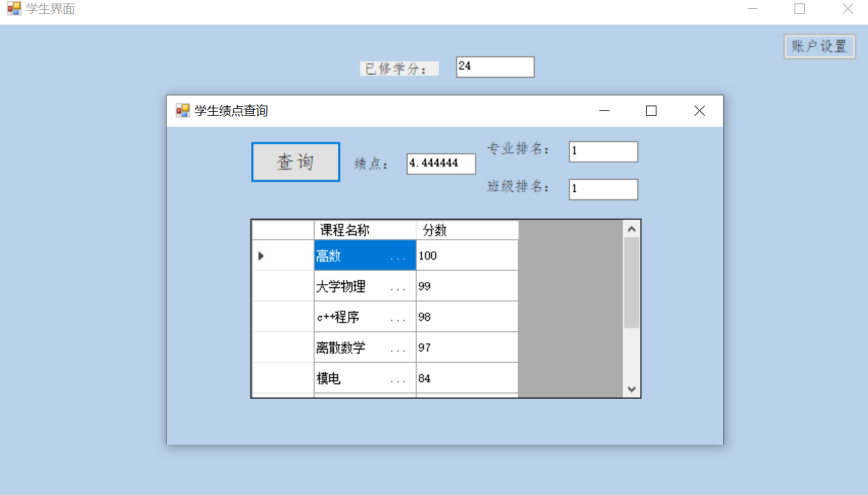Click the grid's scroll down arrow

click(632, 389)
